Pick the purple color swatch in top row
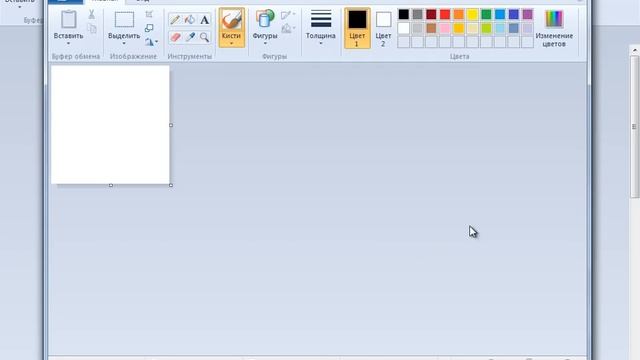640x360 pixels. coord(527,15)
